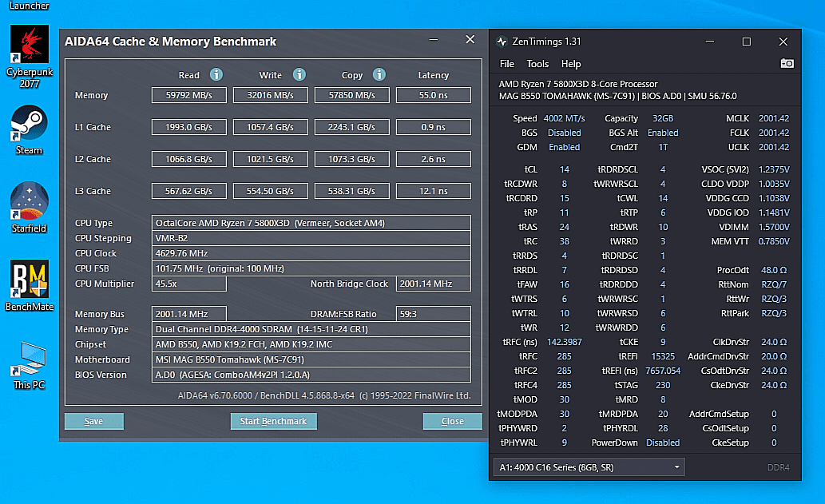825x504 pixels.
Task: Click the VDIMM value 1.5700V
Action: 773,227
